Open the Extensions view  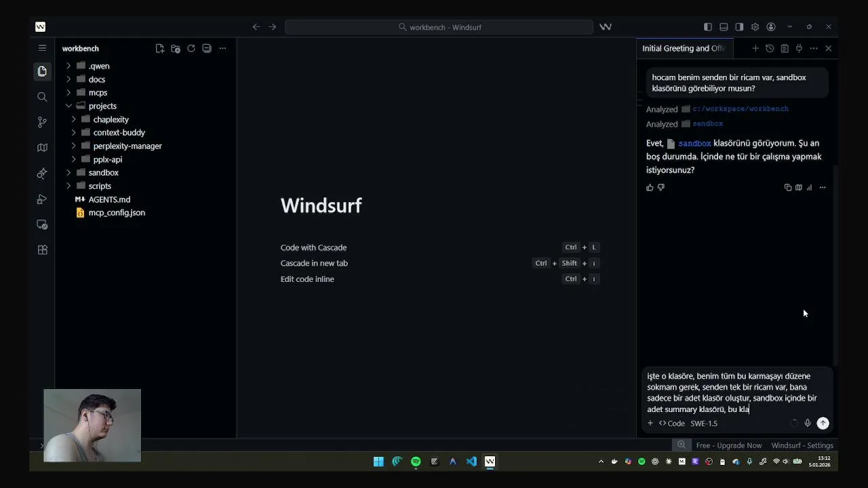(42, 249)
